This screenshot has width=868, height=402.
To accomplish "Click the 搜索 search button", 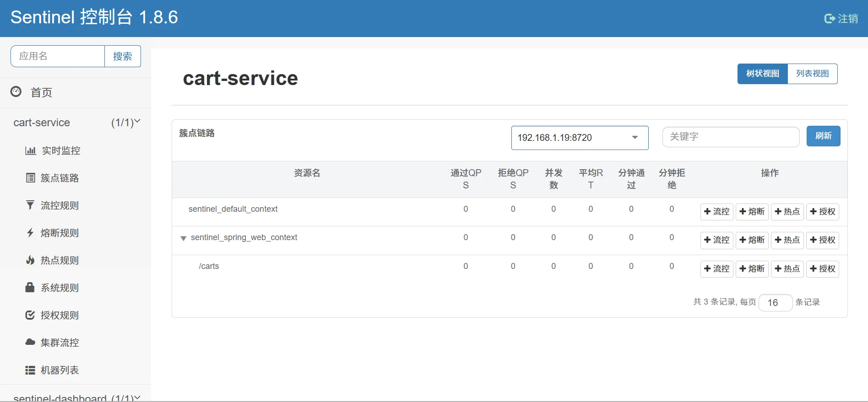I will [x=123, y=56].
